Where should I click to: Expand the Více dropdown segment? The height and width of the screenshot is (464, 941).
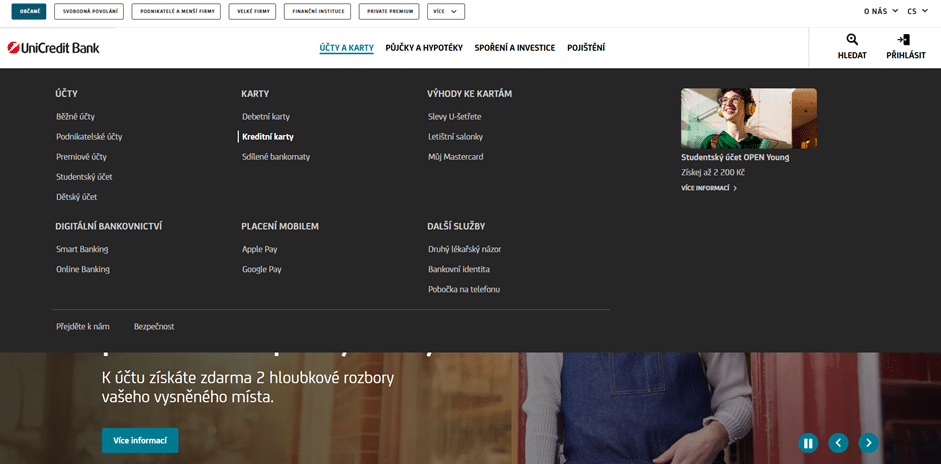click(x=445, y=12)
